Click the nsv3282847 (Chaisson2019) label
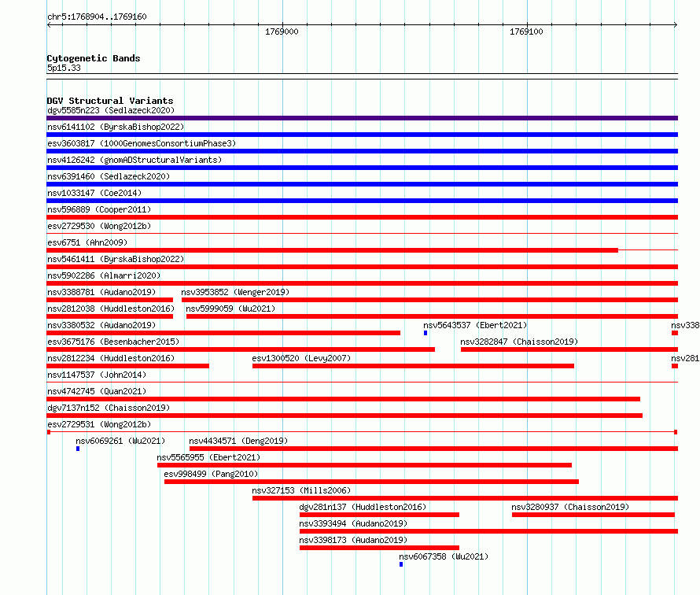The width and height of the screenshot is (700, 595). coord(519,342)
